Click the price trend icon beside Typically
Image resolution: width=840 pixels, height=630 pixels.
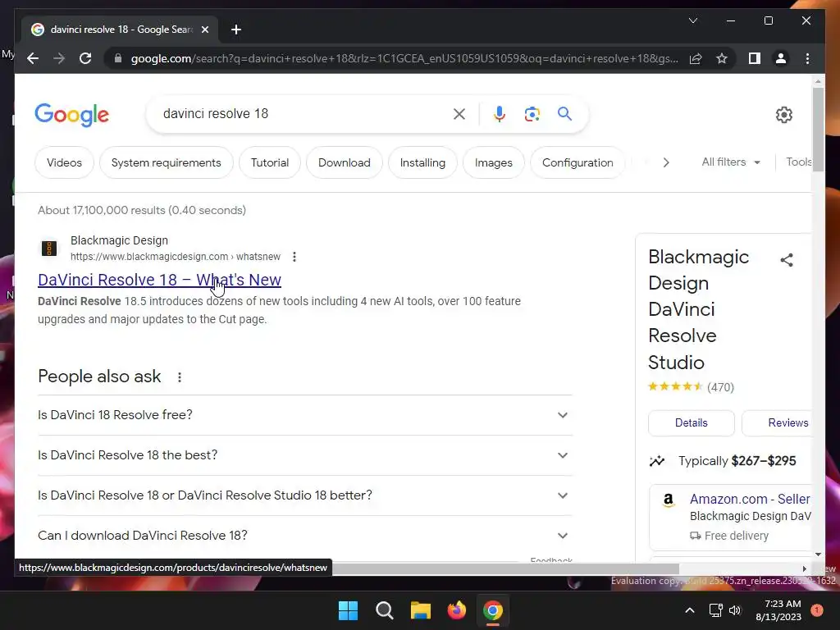657,461
